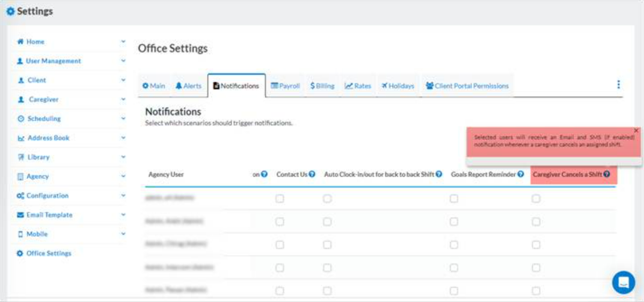644x302 pixels.
Task: Expand the User Management chevron
Action: pyautogui.click(x=123, y=61)
